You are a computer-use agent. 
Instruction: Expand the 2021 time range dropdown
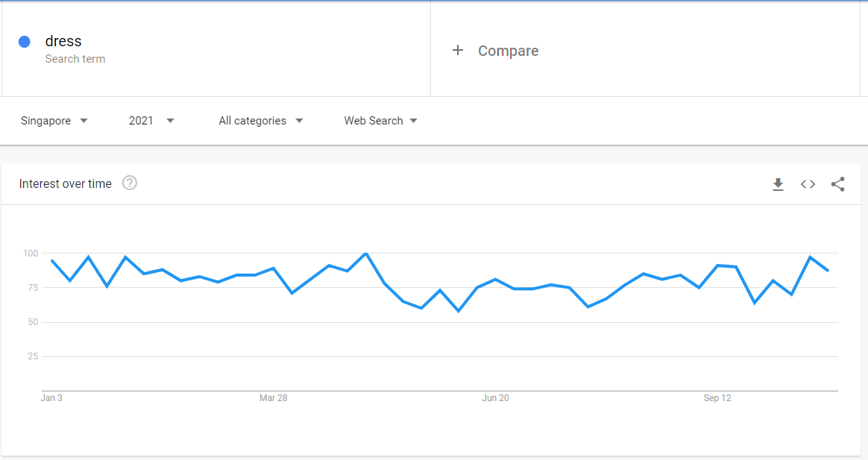pyautogui.click(x=151, y=121)
